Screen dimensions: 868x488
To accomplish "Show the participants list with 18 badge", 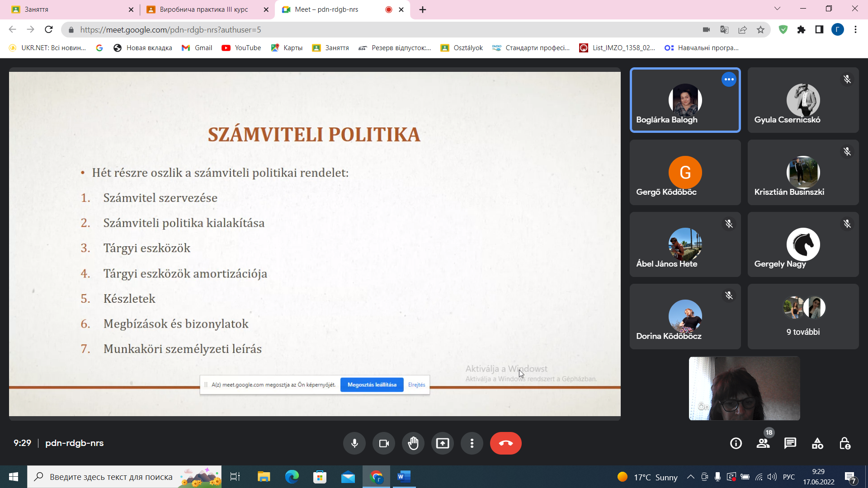I will click(763, 443).
